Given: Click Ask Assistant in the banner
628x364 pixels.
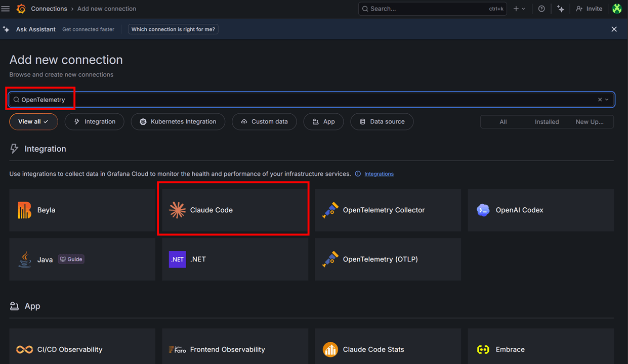Looking at the screenshot, I should coord(36,29).
